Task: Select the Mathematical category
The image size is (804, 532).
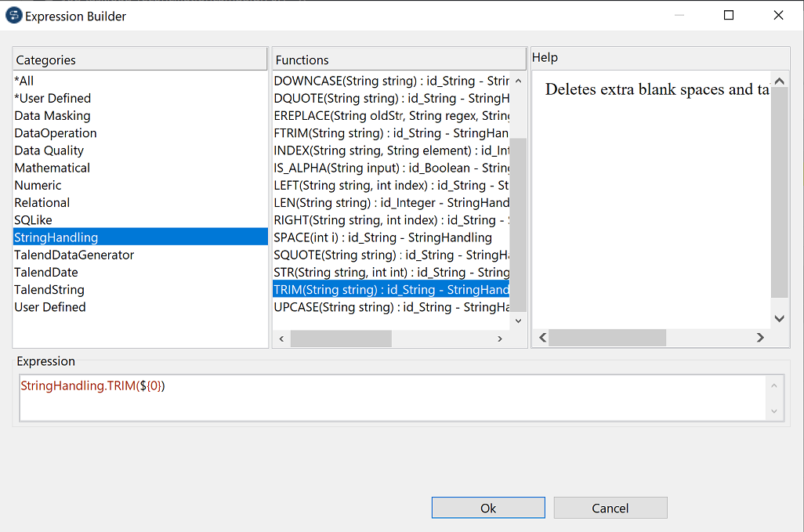Action: coord(52,168)
